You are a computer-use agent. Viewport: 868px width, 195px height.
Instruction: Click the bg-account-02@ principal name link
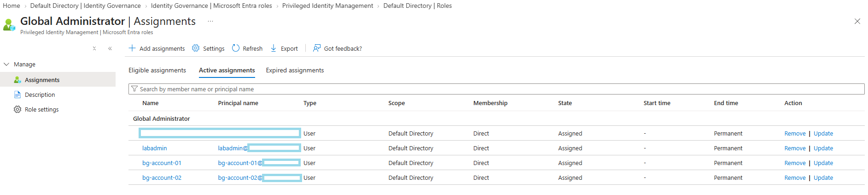point(240,177)
